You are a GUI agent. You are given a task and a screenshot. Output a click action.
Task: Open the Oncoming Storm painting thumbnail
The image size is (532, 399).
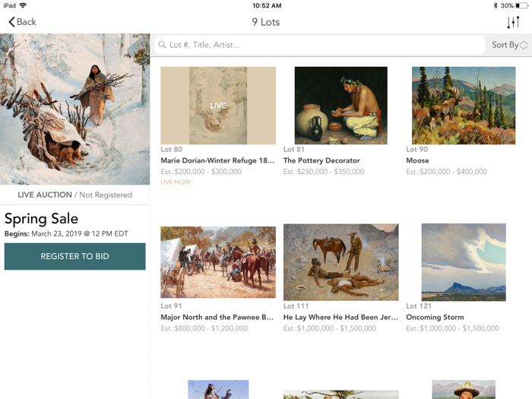(464, 262)
